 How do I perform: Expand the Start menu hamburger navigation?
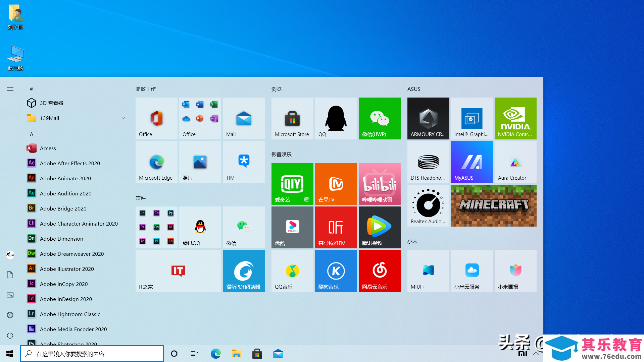point(10,89)
